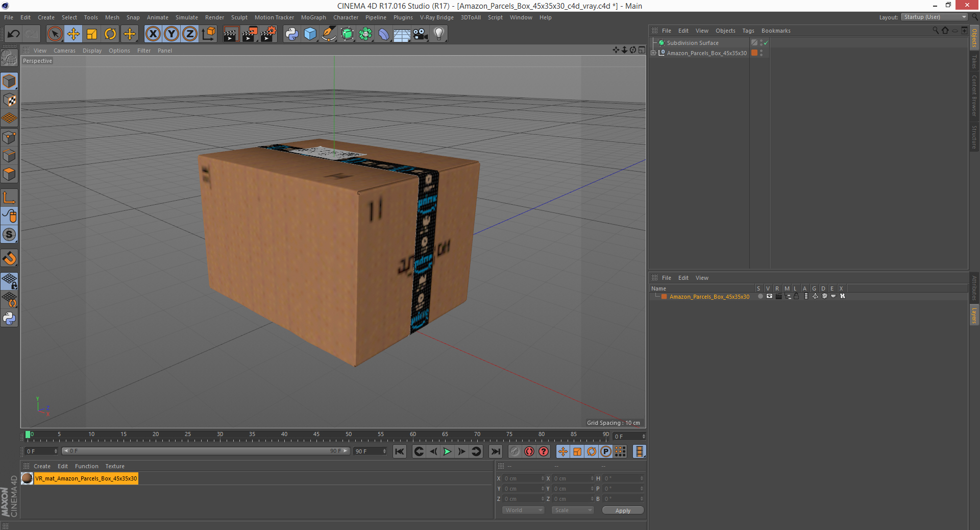Open the Bend deformer icon

(x=384, y=34)
